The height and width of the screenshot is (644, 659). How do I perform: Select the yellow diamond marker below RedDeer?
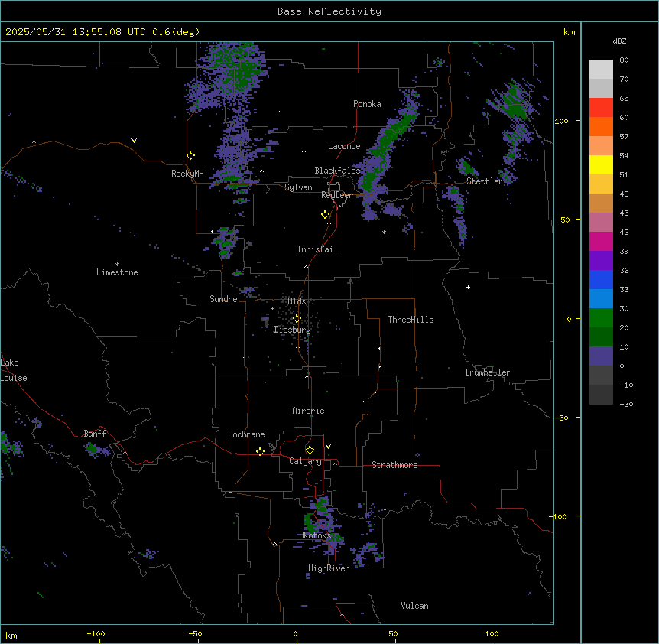click(325, 215)
